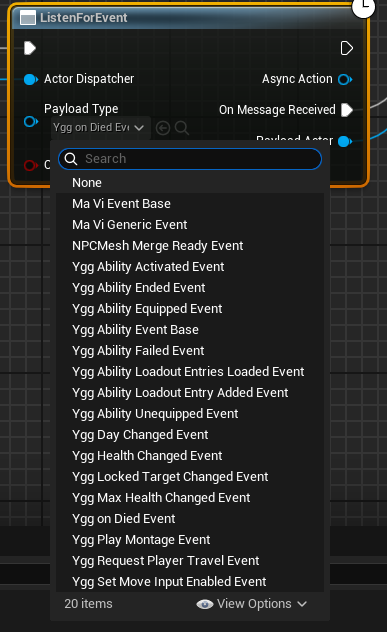Click the input execution pin on ListenForEvent
387x632 pixels.
[30, 48]
